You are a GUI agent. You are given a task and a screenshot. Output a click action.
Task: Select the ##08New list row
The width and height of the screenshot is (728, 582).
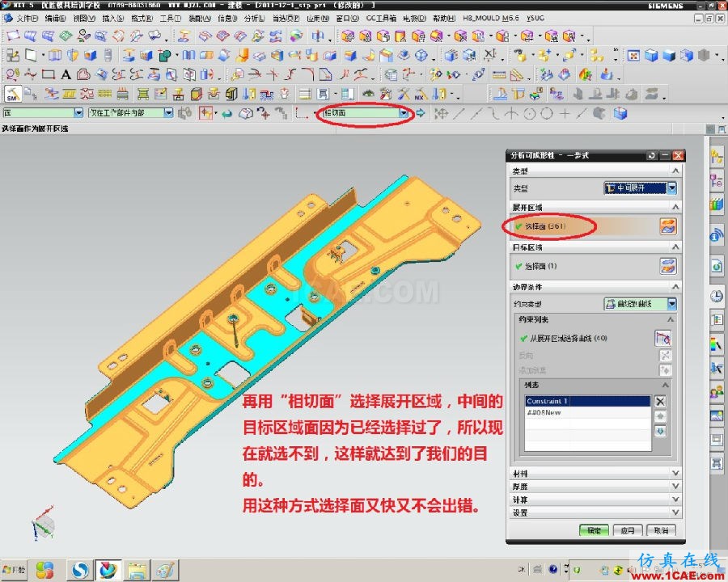tap(588, 412)
